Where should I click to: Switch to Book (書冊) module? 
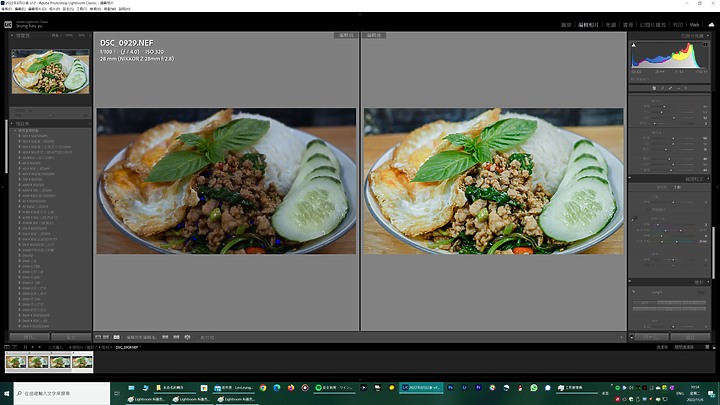click(628, 25)
